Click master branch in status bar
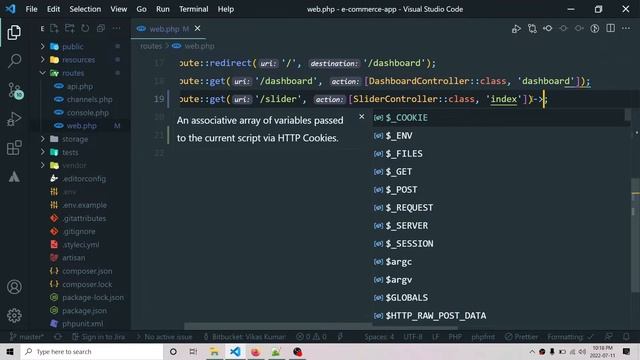Viewport: 640px width, 360px height. [27, 337]
